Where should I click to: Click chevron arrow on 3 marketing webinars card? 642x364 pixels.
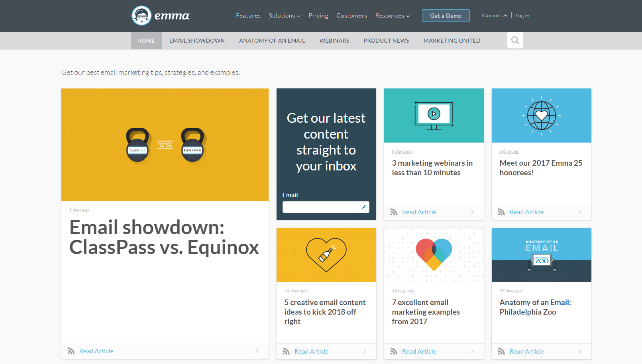(472, 212)
